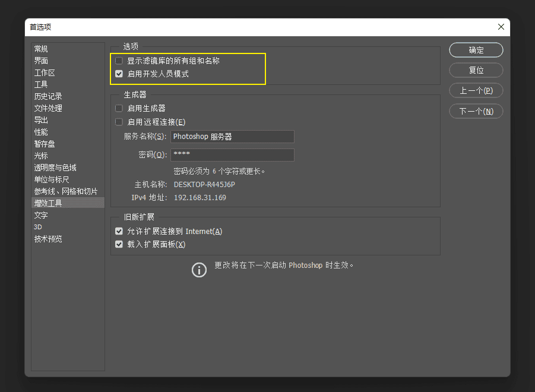
Task: Uncheck 载入扩展面板(X)
Action: 119,244
